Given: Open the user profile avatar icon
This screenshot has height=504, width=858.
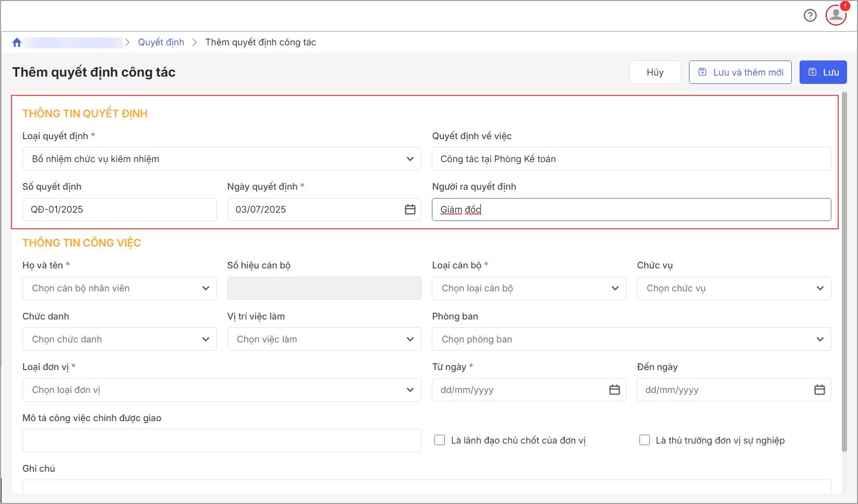Looking at the screenshot, I should 836,15.
